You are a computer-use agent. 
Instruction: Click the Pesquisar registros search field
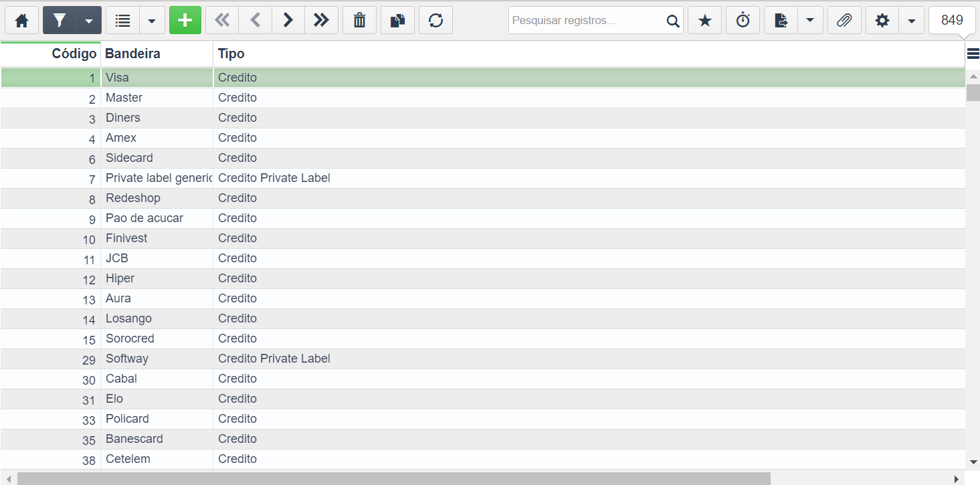pyautogui.click(x=587, y=20)
